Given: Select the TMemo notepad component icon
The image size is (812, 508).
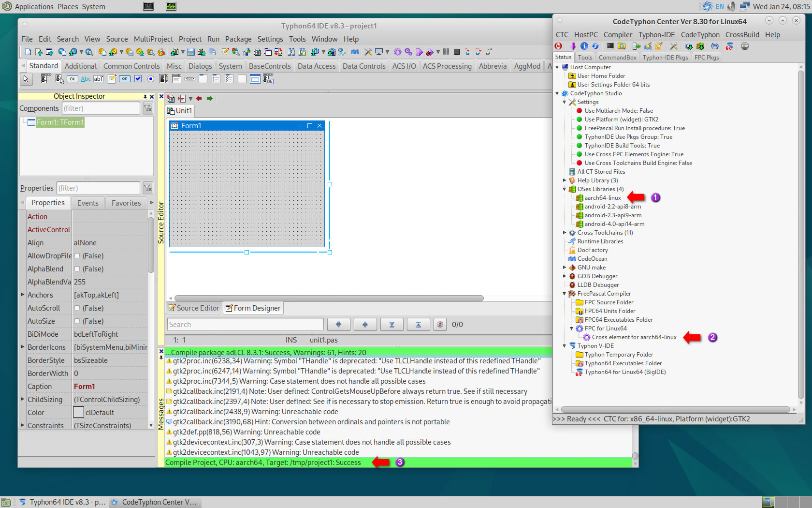Looking at the screenshot, I should pos(112,79).
